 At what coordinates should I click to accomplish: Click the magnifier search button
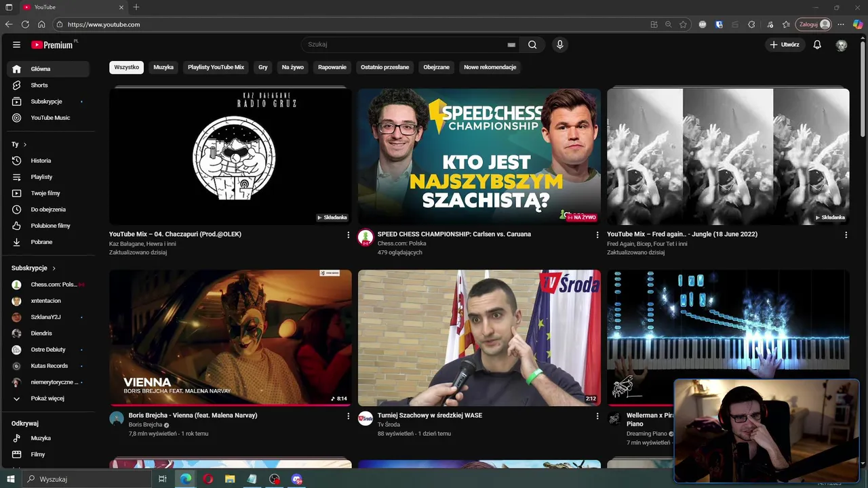tap(532, 45)
